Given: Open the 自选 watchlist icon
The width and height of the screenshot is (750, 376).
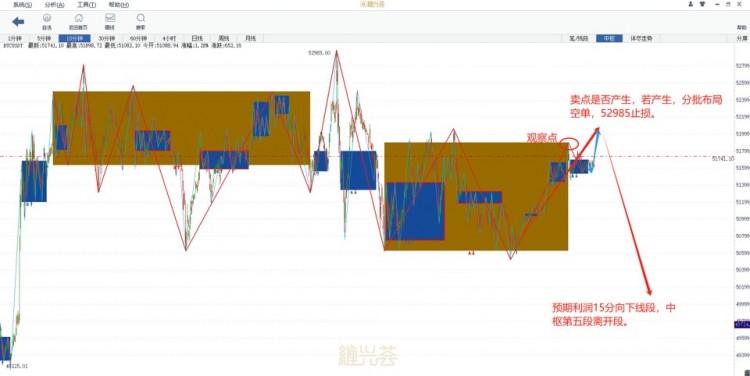Looking at the screenshot, I should (x=47, y=22).
